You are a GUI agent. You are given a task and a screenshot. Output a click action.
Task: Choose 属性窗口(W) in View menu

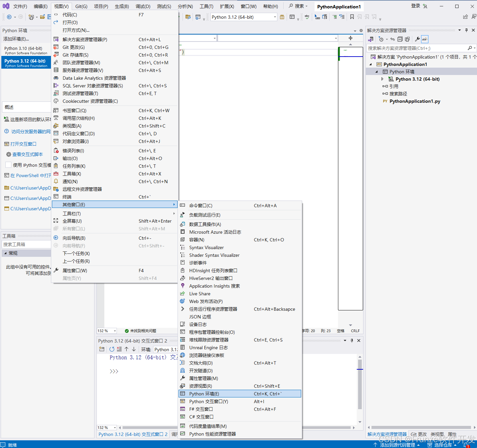[x=115, y=271]
